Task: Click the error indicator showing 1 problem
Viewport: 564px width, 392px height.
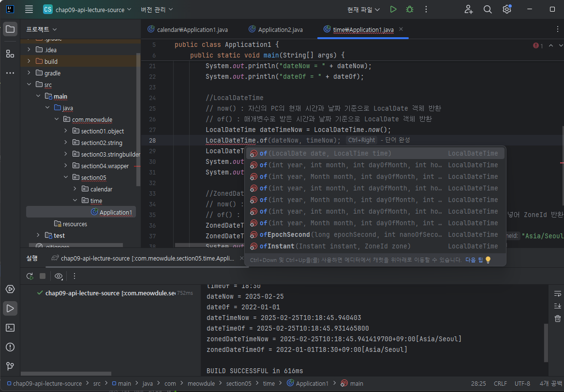Action: click(x=538, y=45)
